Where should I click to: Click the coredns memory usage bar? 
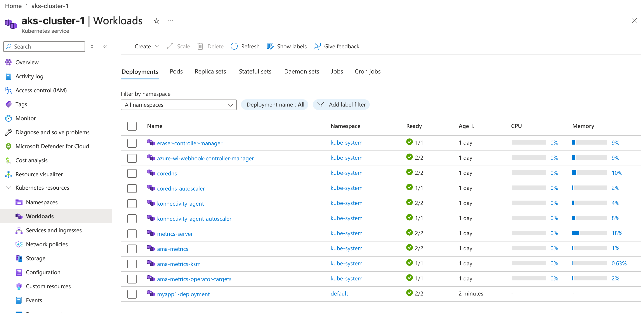click(x=590, y=173)
